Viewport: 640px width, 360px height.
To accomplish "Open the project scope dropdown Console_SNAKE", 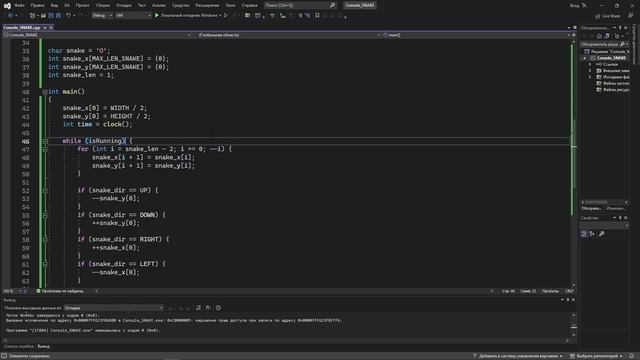I will (97, 35).
